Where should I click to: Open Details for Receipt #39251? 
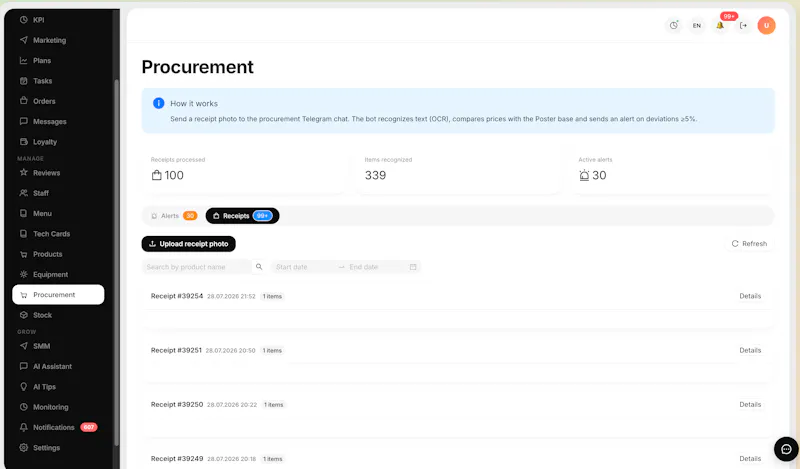click(750, 350)
